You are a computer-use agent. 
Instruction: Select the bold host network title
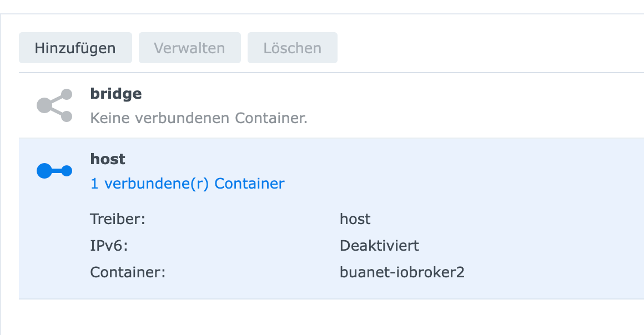click(108, 159)
